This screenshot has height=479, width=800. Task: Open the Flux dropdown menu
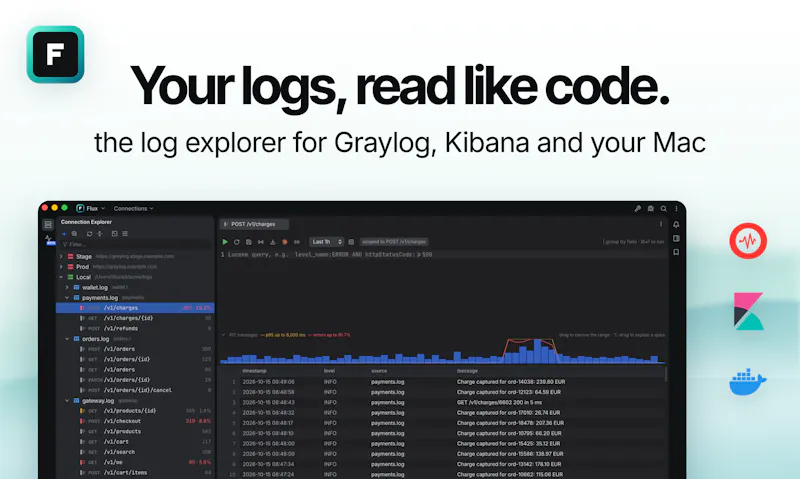[x=91, y=208]
